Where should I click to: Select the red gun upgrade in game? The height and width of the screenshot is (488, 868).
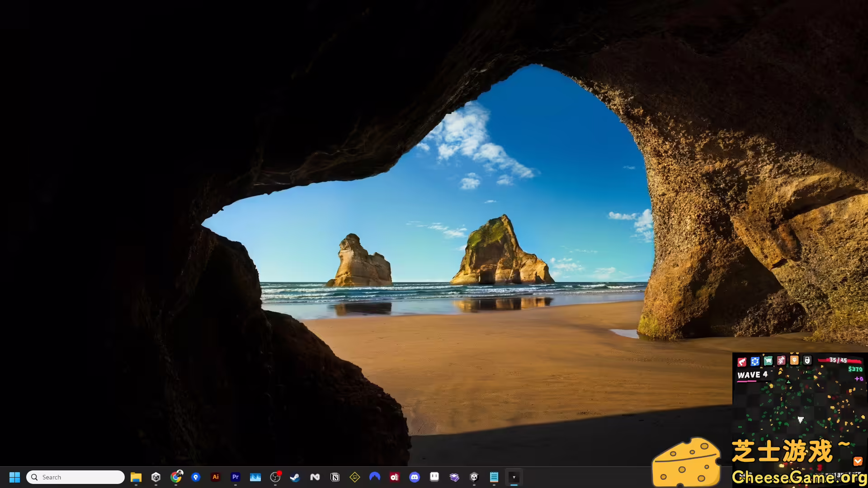click(742, 361)
